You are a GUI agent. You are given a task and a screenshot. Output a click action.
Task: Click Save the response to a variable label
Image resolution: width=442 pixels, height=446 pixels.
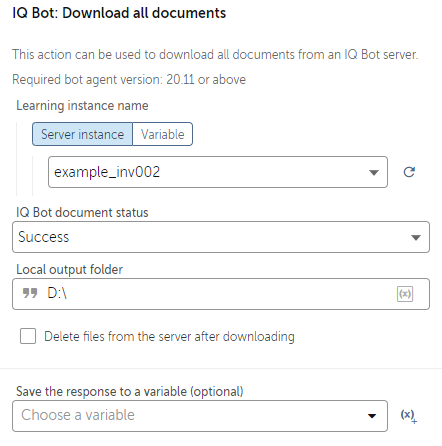pyautogui.click(x=130, y=391)
